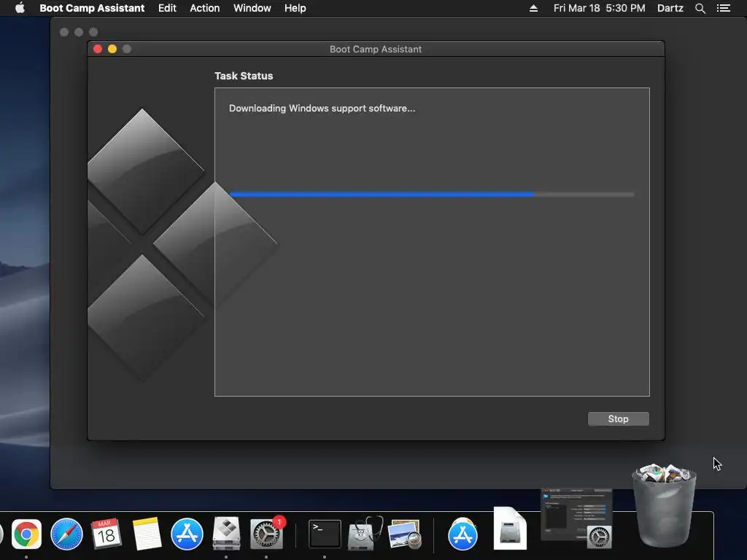Image resolution: width=747 pixels, height=560 pixels.
Task: Stop the Windows support software download
Action: 618,419
